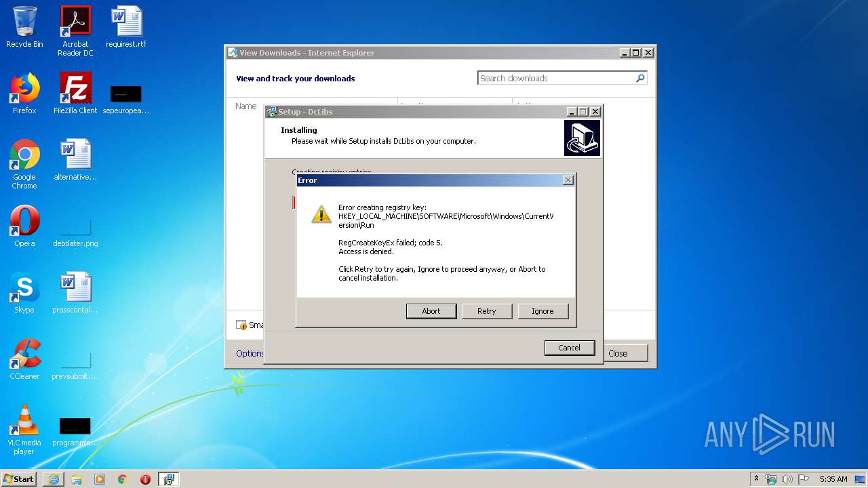Select the requirest.rtf desktop file
This screenshot has width=868, height=488.
coord(126,27)
